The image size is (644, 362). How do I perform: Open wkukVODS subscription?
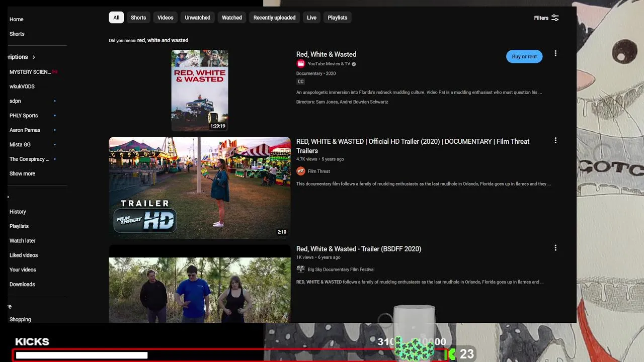[22, 86]
